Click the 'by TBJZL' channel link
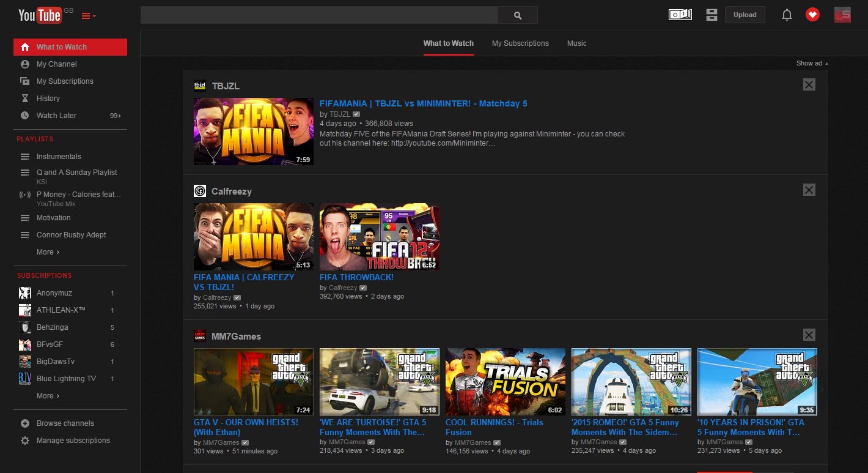This screenshot has width=868, height=473. pos(340,114)
